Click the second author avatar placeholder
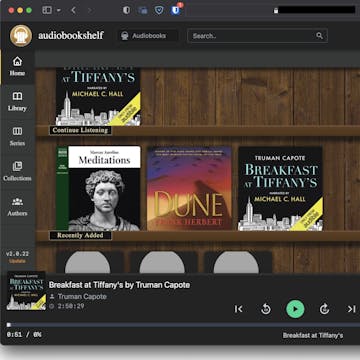 tap(162, 262)
